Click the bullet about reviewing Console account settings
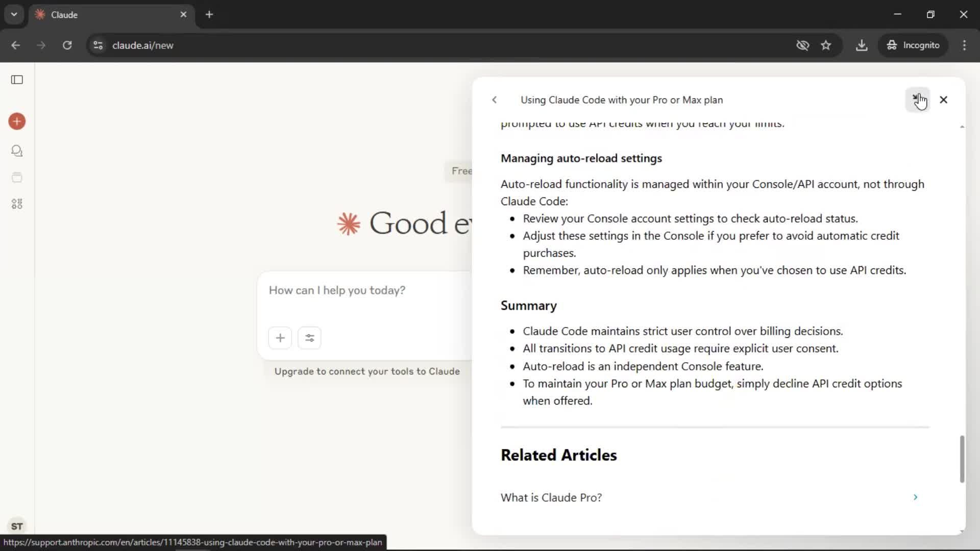Screen dimensions: 980x551 pos(690,218)
